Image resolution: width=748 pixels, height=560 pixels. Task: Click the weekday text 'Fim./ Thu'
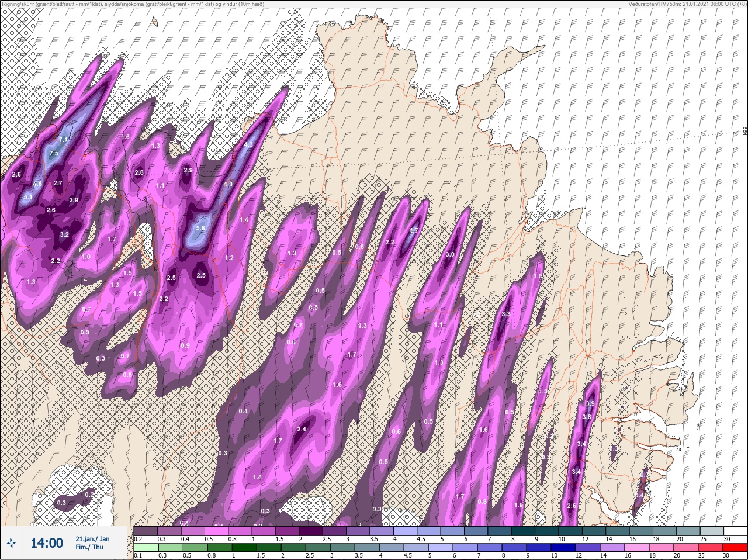pos(89,548)
